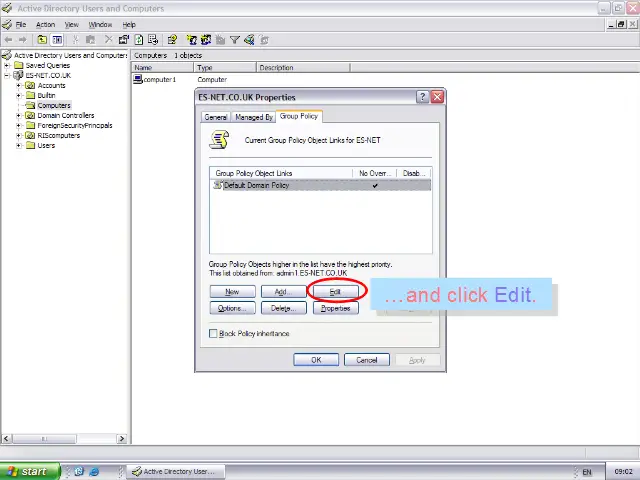Click the Filter funnel toolbar icon
Image resolution: width=640 pixels, height=480 pixels.
click(235, 40)
